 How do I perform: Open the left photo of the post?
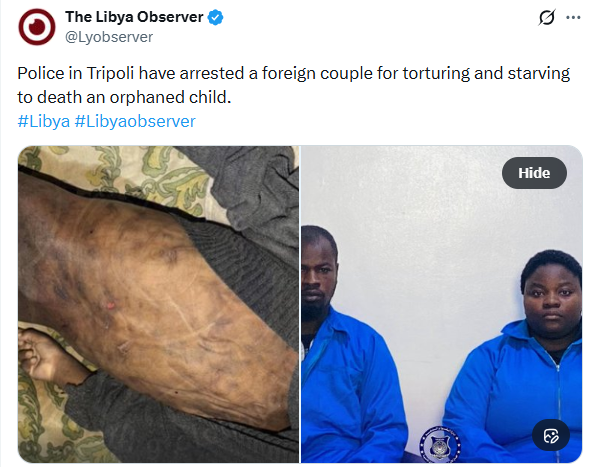(x=159, y=304)
